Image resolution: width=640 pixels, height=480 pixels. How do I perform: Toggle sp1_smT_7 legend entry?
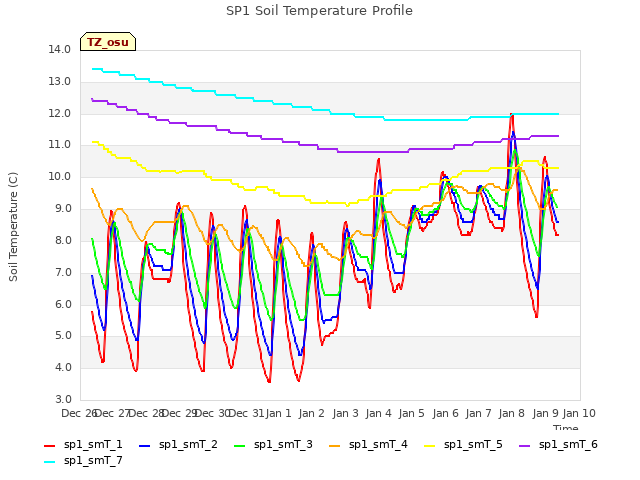(x=83, y=460)
